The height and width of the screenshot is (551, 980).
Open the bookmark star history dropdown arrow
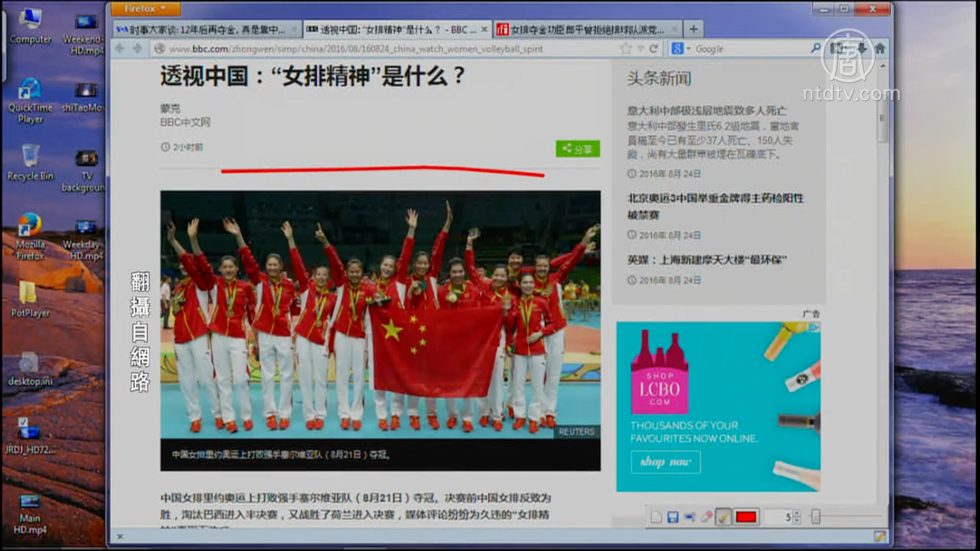(x=640, y=48)
